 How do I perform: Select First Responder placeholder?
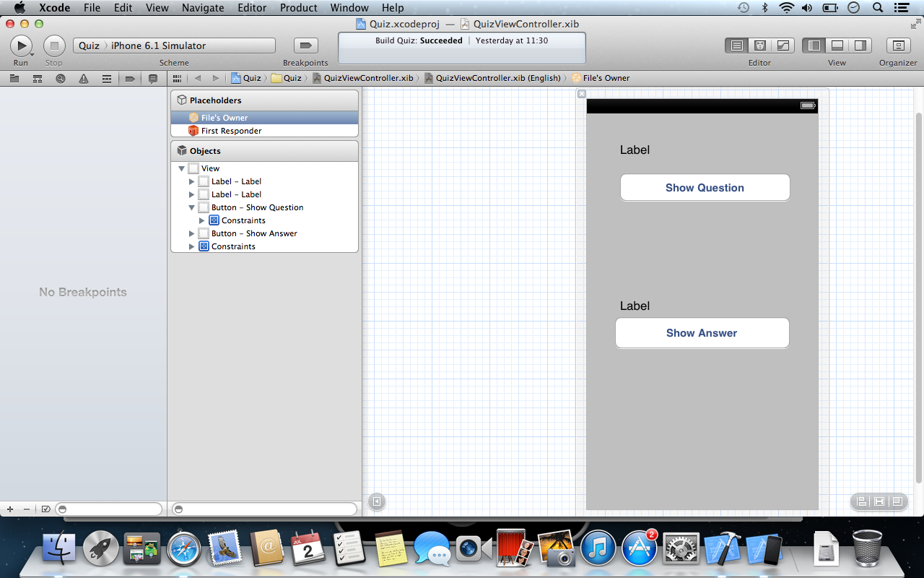[x=264, y=131]
